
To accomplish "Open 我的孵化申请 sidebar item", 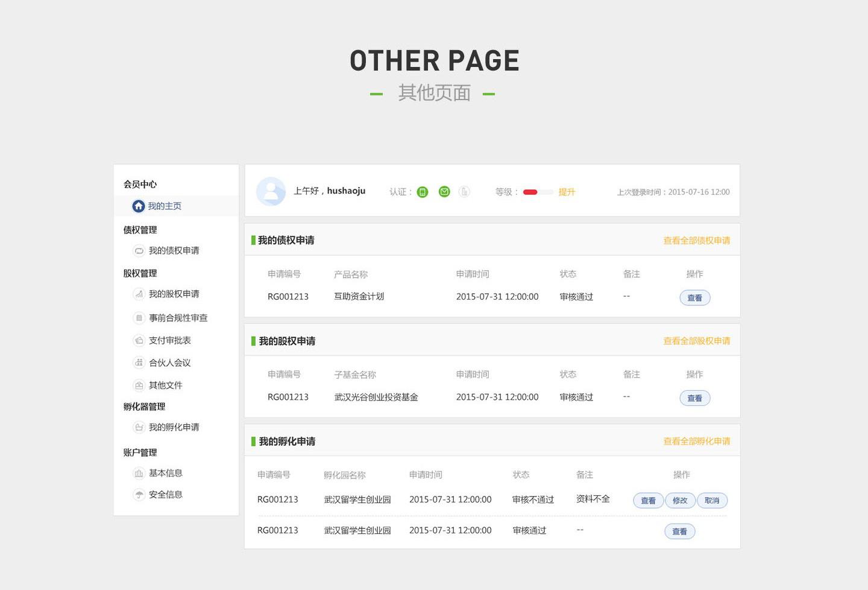I will (174, 427).
